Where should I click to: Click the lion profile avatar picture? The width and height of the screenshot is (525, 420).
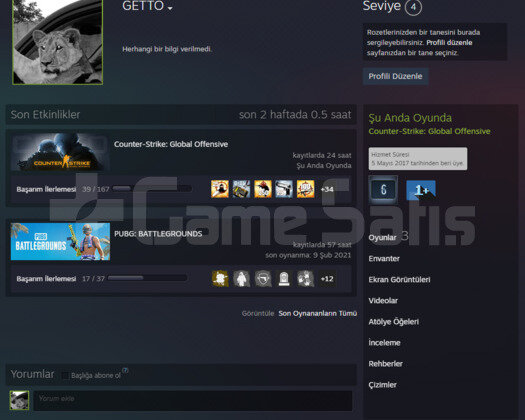[58, 42]
